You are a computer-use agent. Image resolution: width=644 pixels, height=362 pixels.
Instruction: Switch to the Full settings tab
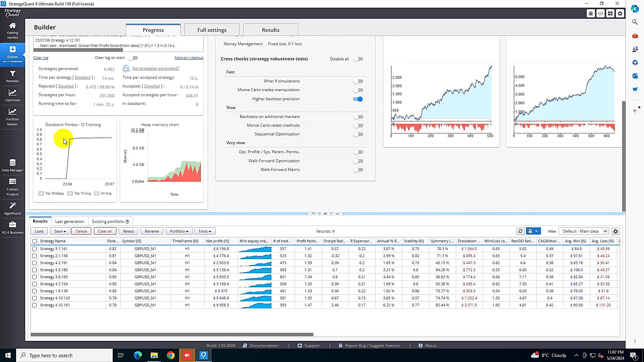tap(212, 30)
